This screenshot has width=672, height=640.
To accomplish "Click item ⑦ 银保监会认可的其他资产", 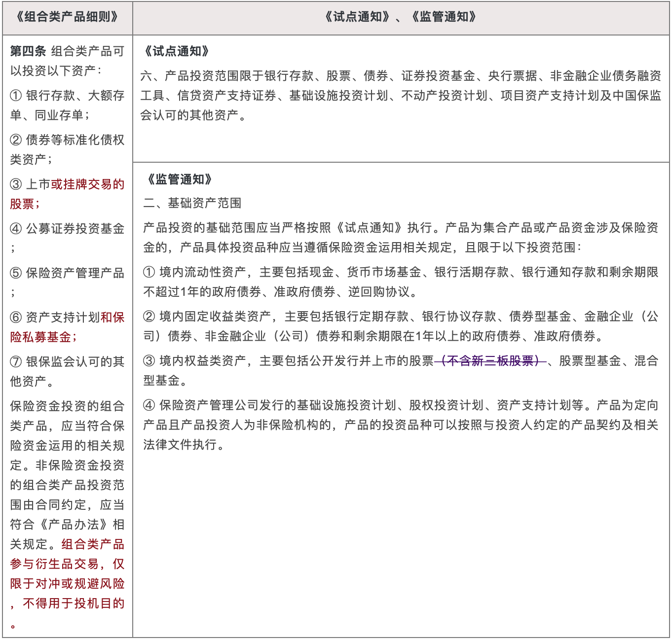I will (x=67, y=372).
